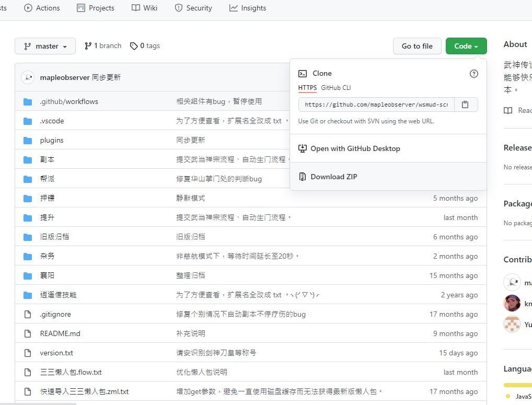
Task: Click the tags icon next to 0 tags
Action: click(x=134, y=46)
